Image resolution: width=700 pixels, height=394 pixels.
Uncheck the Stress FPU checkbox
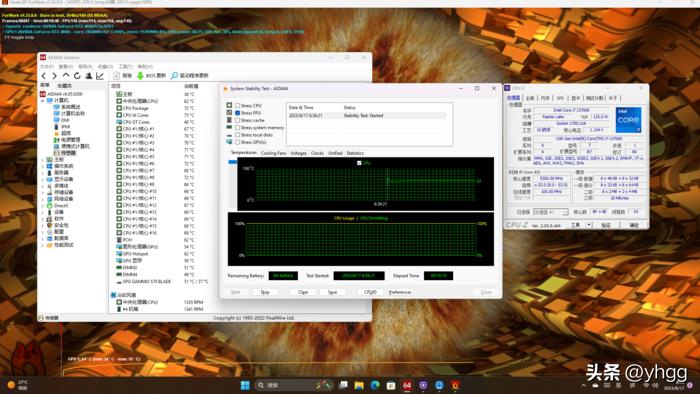[238, 113]
